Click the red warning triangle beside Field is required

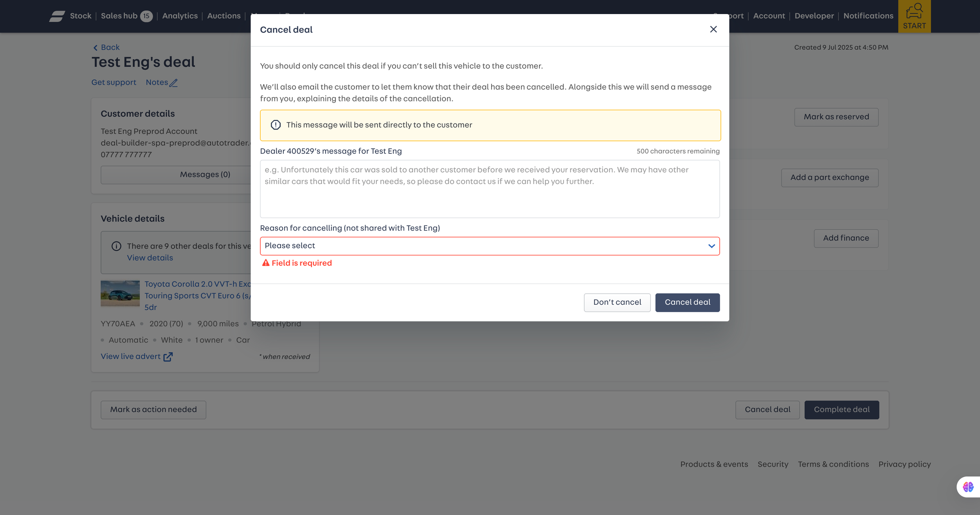tap(266, 263)
